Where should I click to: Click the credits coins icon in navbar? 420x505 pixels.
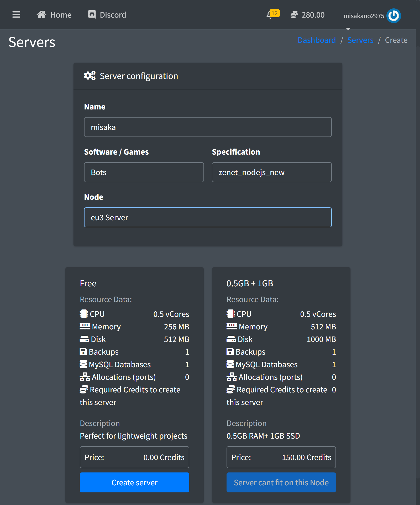(294, 15)
